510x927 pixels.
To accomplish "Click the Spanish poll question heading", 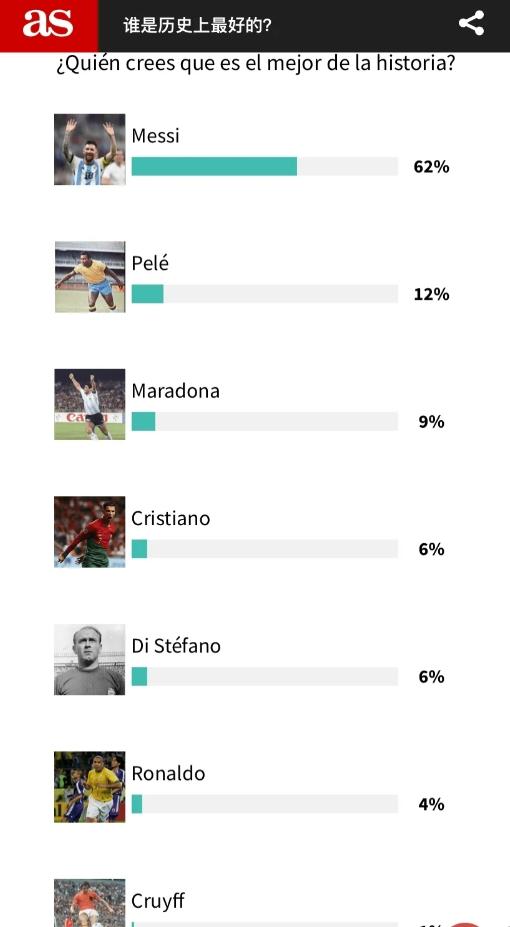I will tap(255, 63).
